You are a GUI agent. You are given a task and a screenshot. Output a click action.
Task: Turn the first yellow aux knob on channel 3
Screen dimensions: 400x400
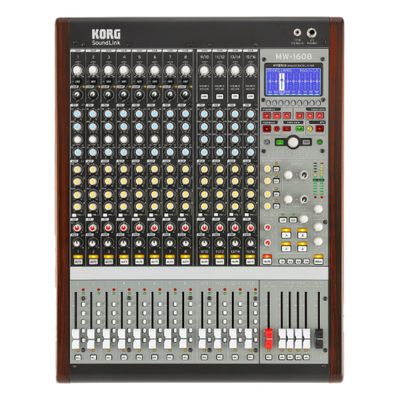pos(108,169)
